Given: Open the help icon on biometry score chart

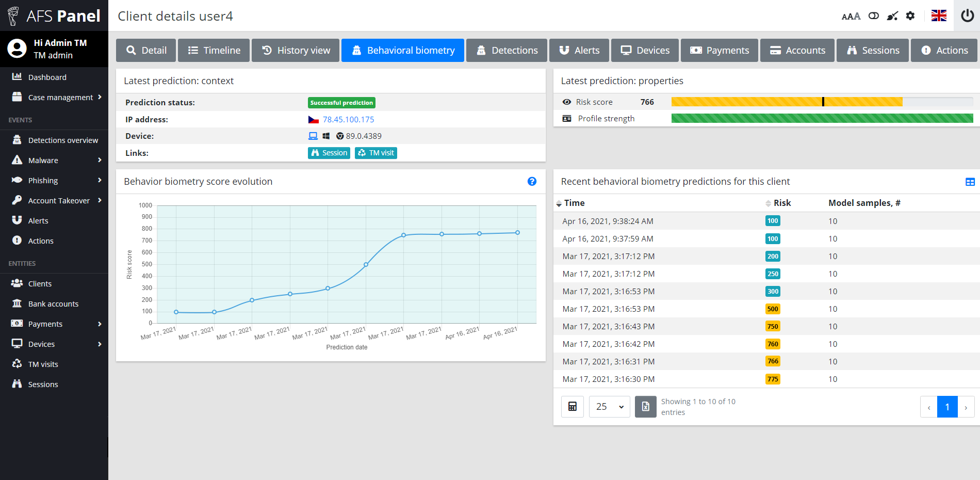Looking at the screenshot, I should pos(532,182).
